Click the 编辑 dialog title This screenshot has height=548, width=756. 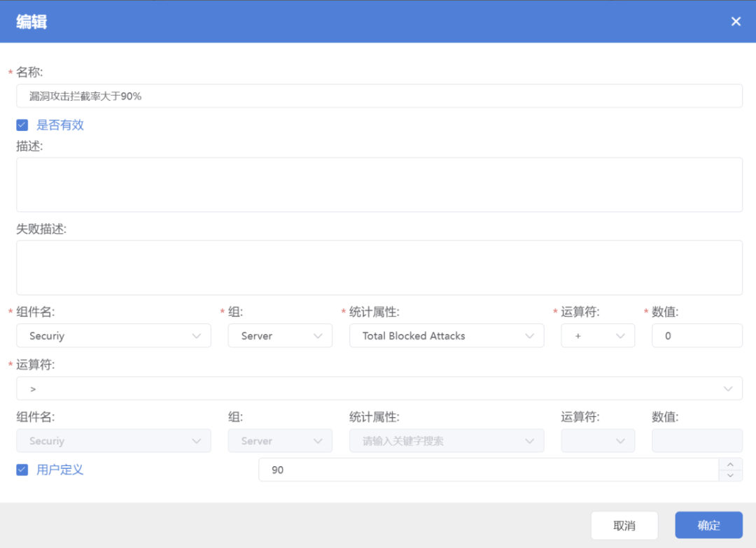[x=31, y=22]
